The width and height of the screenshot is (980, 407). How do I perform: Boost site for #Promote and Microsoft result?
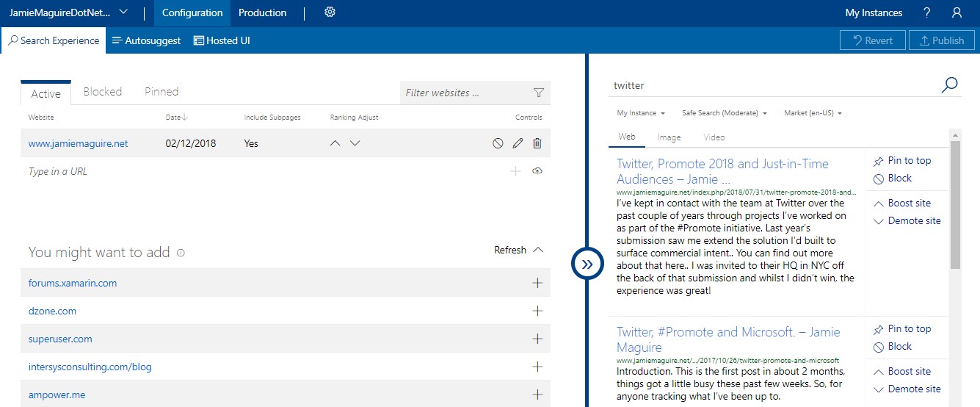pyautogui.click(x=902, y=371)
